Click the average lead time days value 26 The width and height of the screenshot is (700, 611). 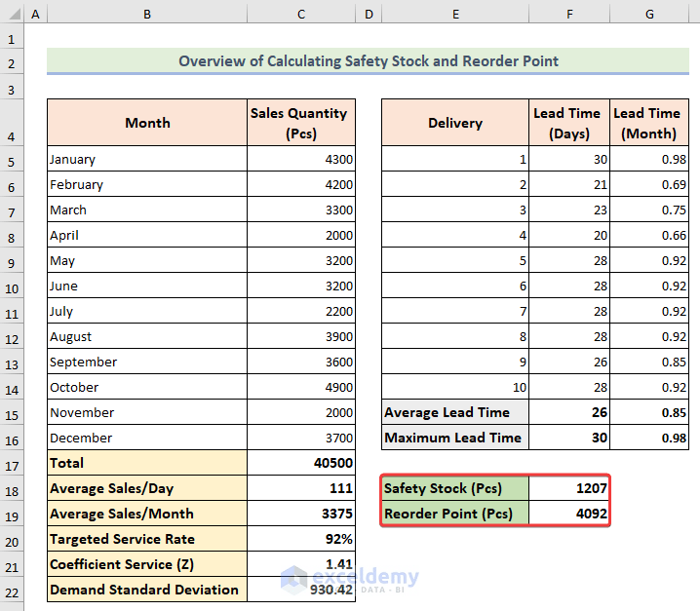pos(569,412)
